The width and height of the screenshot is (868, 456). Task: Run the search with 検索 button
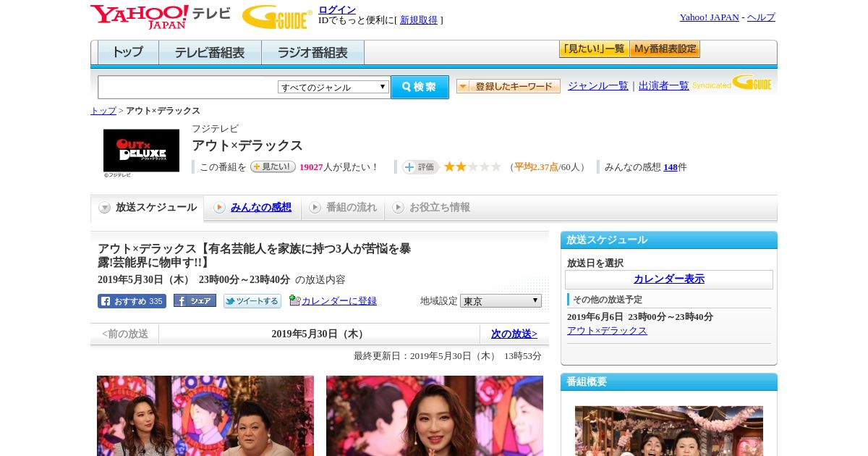tap(420, 87)
